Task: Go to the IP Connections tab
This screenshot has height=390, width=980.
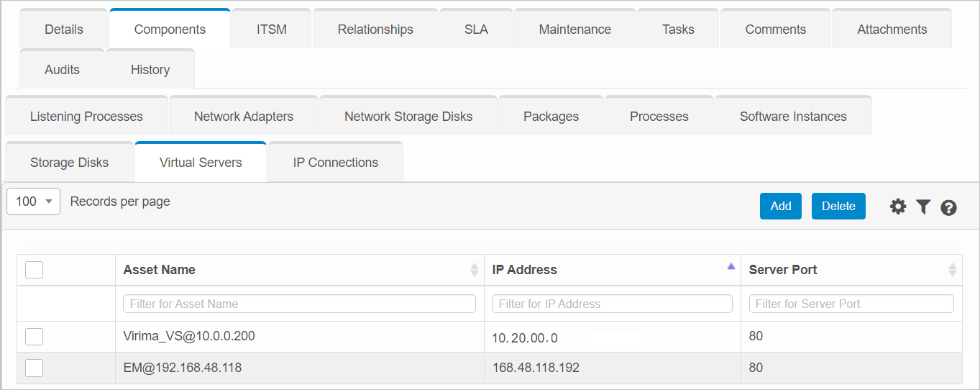Action: coord(335,163)
